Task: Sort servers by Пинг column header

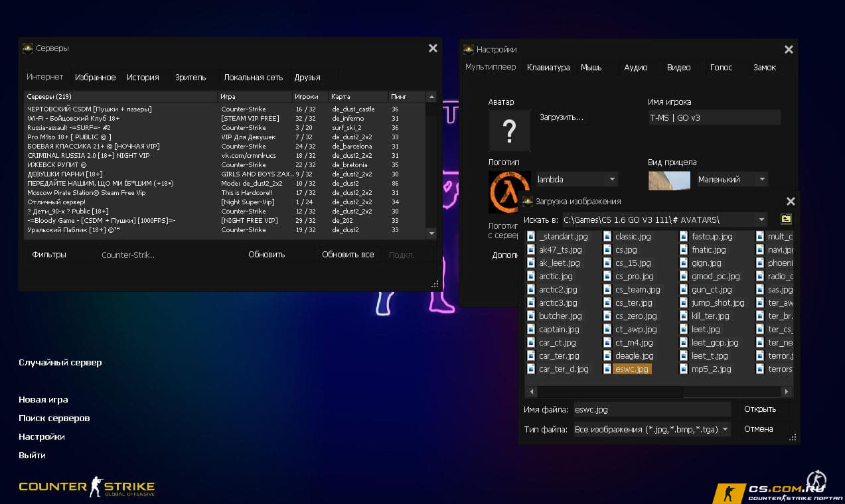Action: pos(406,97)
